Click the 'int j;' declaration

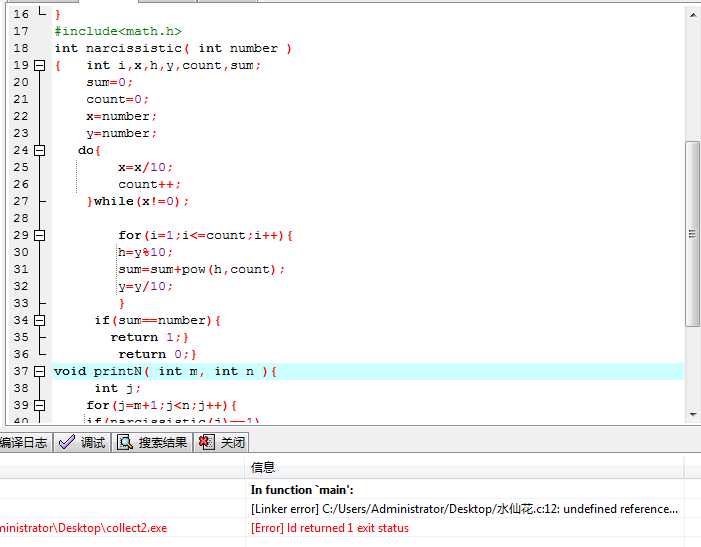[118, 388]
